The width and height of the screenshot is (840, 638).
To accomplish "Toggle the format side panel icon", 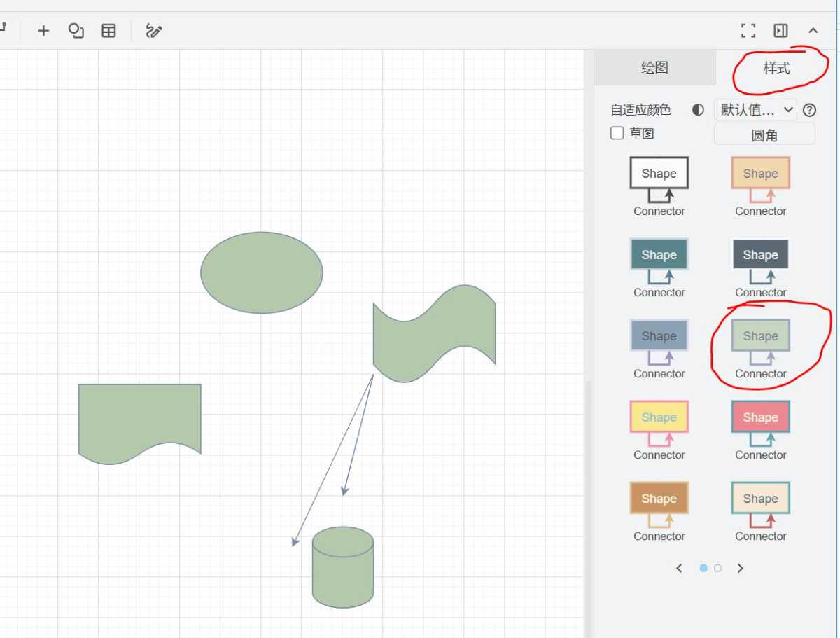I will pos(780,31).
